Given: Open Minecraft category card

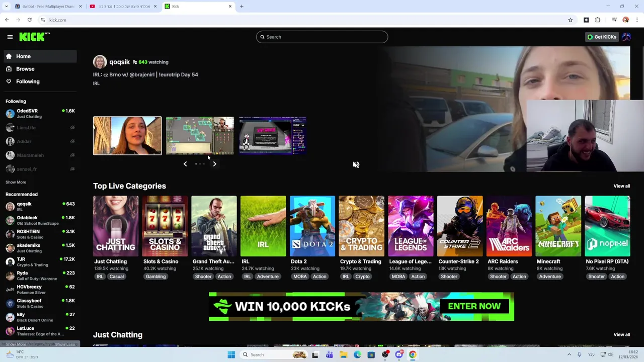Looking at the screenshot, I should tap(558, 226).
